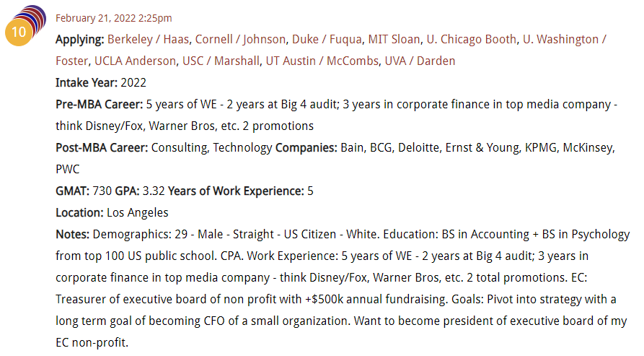The height and width of the screenshot is (356, 644).
Task: Go to U. Chicago Booth link
Action: tap(472, 40)
